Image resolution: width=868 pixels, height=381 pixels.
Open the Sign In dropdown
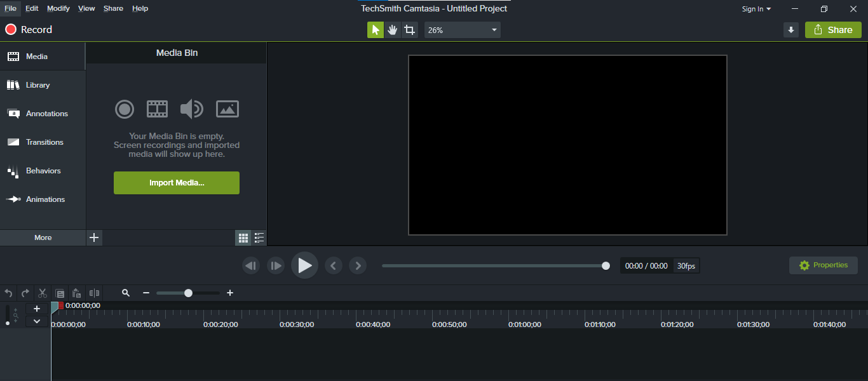tap(756, 9)
